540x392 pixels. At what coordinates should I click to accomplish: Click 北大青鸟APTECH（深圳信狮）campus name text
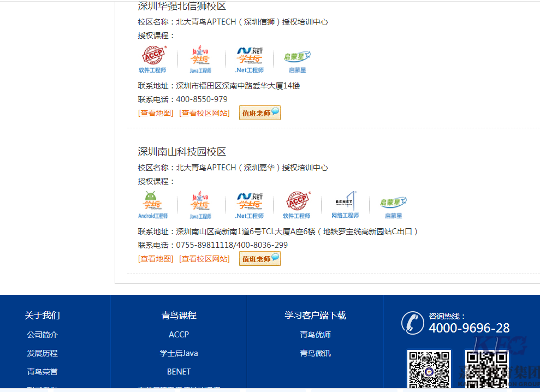point(252,22)
